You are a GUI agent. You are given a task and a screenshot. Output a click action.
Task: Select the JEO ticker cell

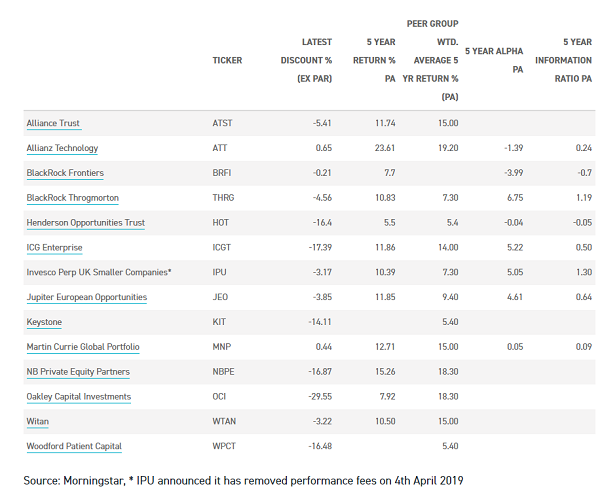(220, 297)
